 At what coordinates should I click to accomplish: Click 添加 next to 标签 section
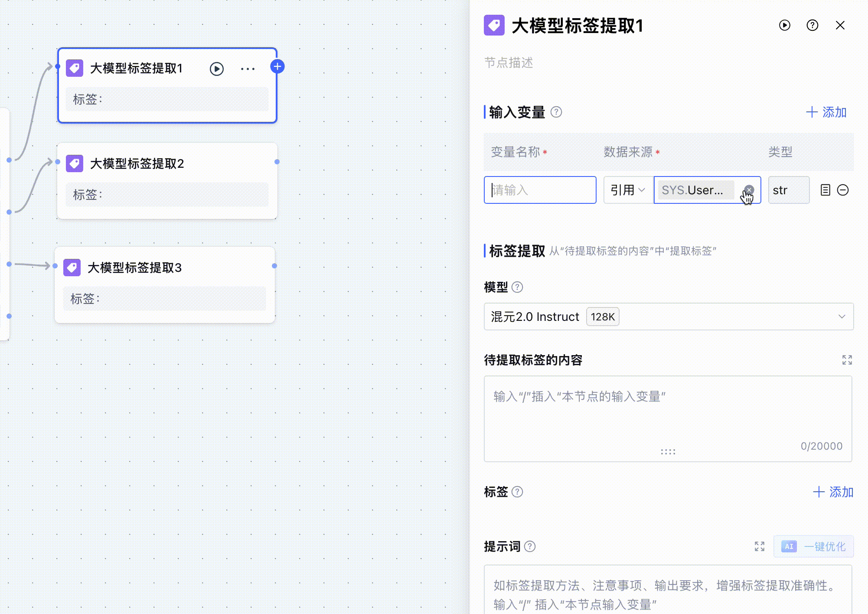pos(833,492)
